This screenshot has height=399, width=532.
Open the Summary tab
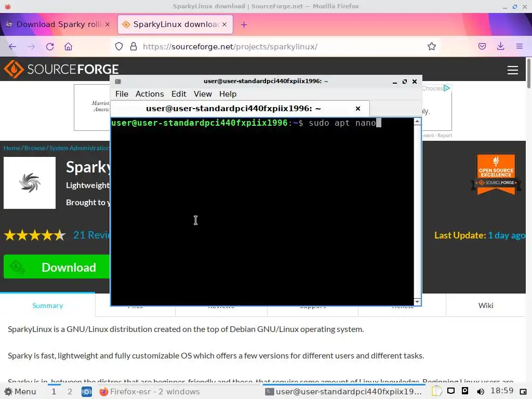click(x=47, y=305)
